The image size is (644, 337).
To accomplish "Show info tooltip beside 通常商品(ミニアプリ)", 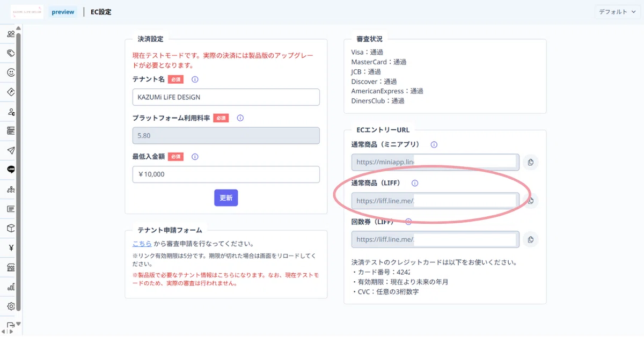I will tap(434, 144).
